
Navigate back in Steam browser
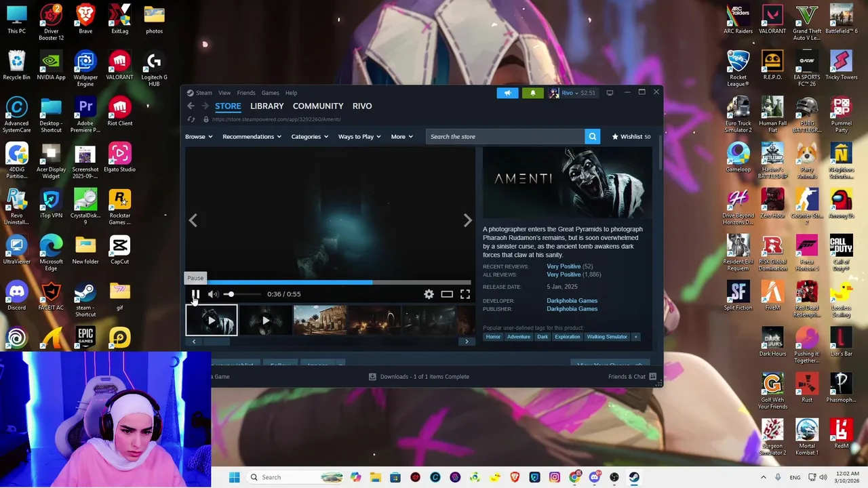tap(191, 106)
